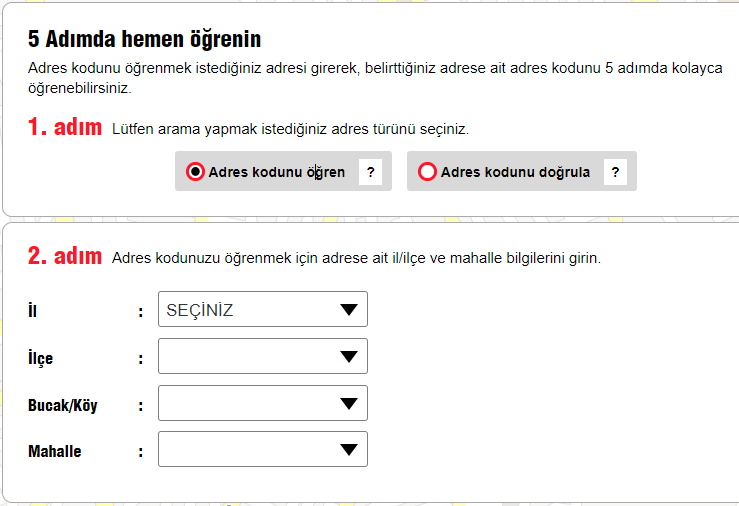Click the İl field label
The height and width of the screenshot is (506, 739).
(x=33, y=311)
